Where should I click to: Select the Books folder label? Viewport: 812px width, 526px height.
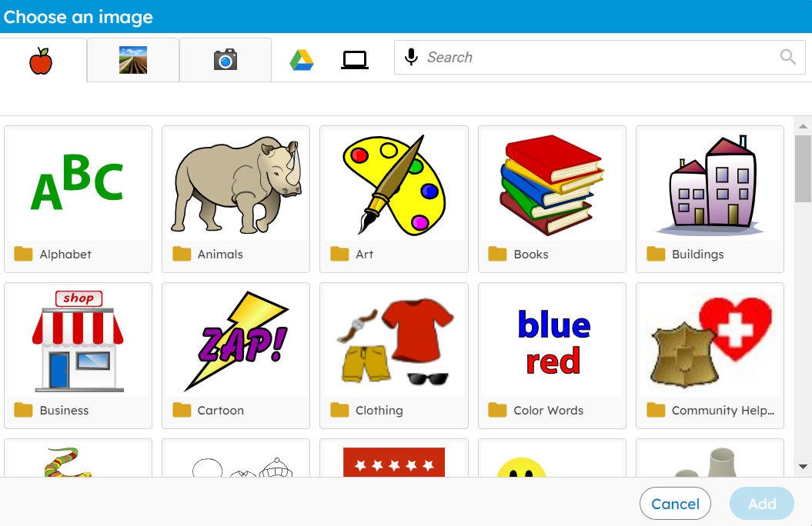click(x=531, y=255)
